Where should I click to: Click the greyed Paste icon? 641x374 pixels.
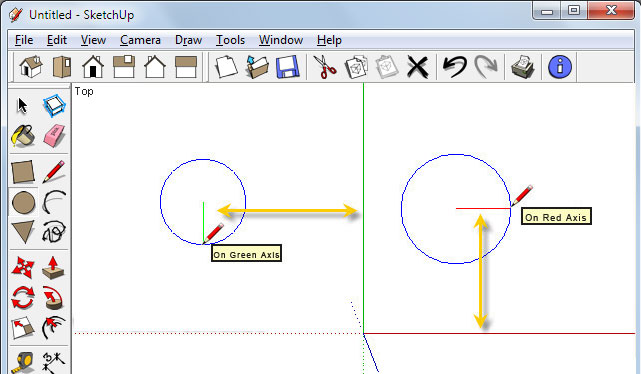(387, 67)
